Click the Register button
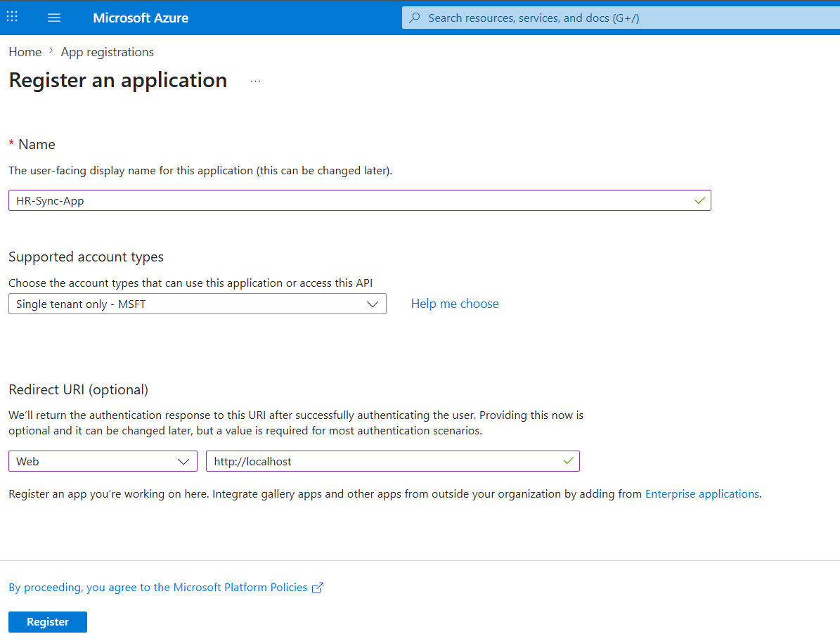This screenshot has width=840, height=634. (48, 621)
